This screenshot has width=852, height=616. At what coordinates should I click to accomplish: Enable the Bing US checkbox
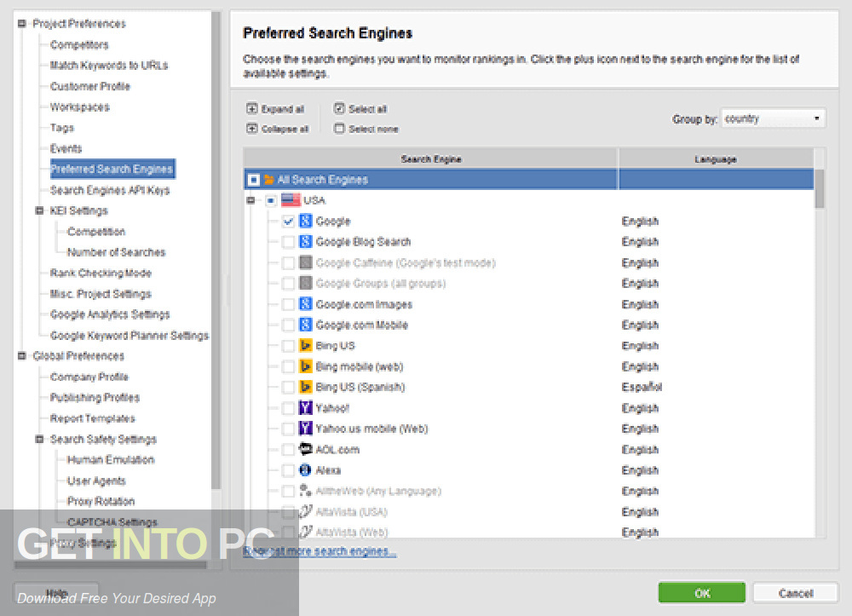(x=288, y=346)
